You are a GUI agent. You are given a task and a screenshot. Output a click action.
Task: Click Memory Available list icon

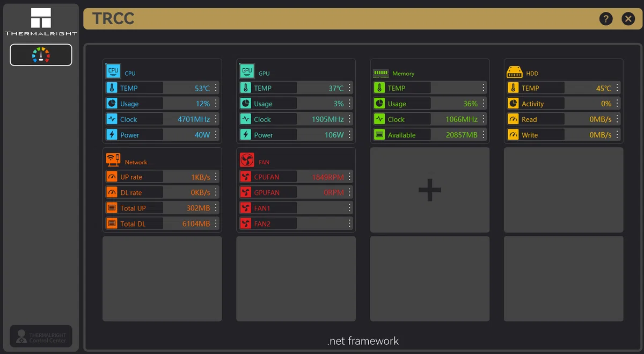pos(379,134)
